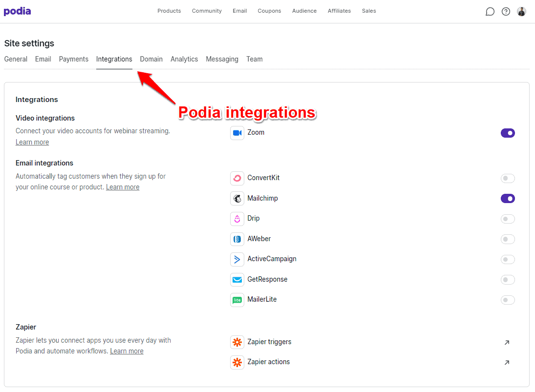The image size is (535, 392).
Task: Open the help question mark icon
Action: pos(506,11)
